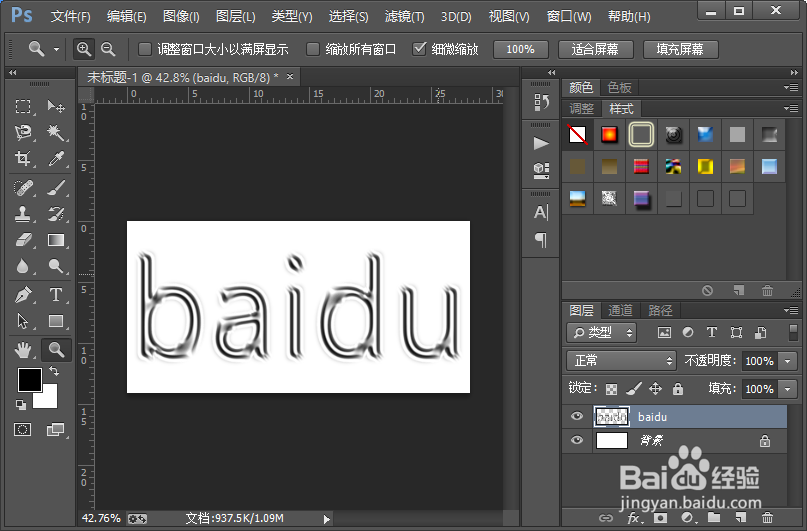Toggle lock transparent pixels
Screen dimensions: 807x531
tap(611, 389)
